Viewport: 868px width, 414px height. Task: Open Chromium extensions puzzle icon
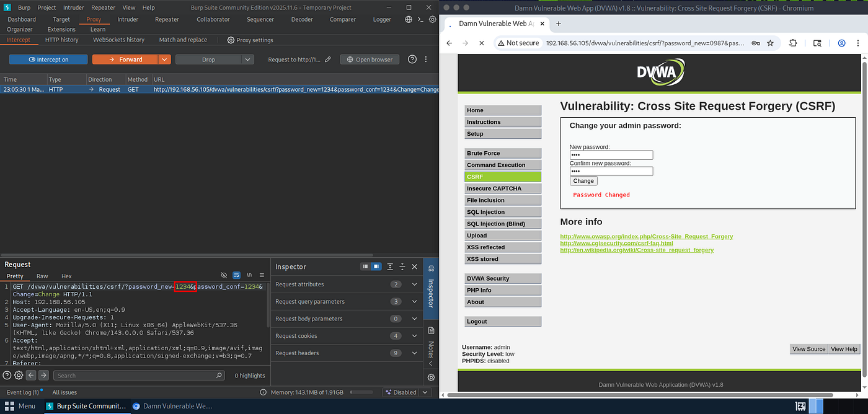click(793, 43)
